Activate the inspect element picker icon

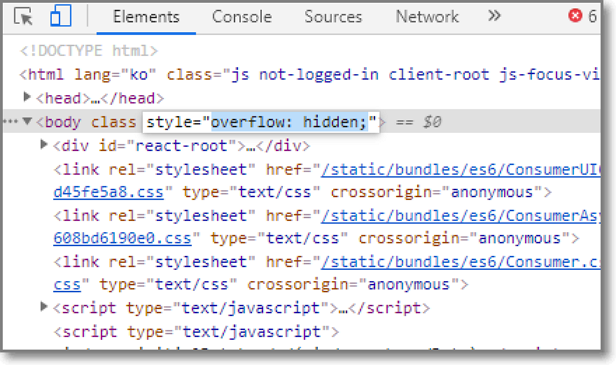pos(23,17)
